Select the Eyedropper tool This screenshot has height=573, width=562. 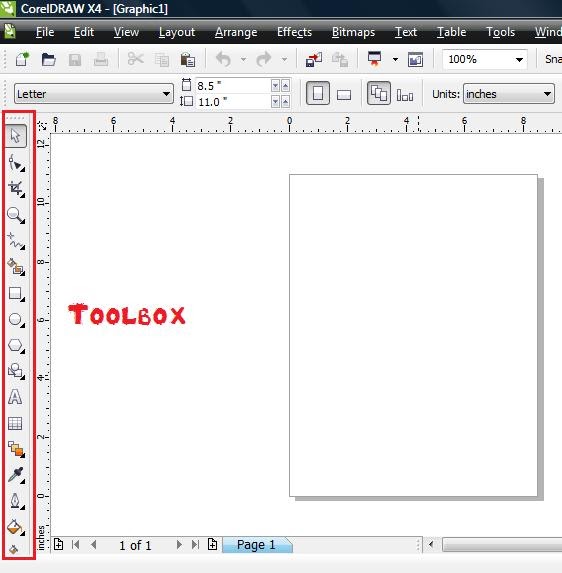click(x=16, y=475)
